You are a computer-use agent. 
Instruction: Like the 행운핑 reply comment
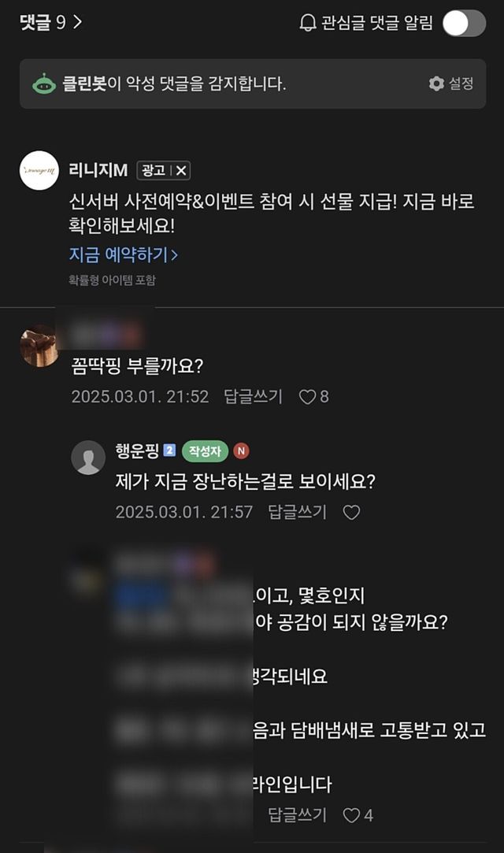(x=351, y=513)
